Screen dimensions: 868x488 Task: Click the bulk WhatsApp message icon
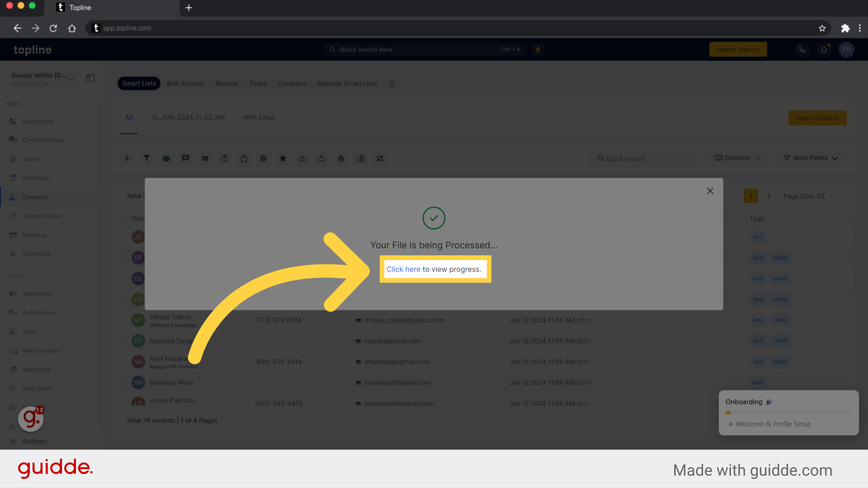pyautogui.click(x=341, y=158)
